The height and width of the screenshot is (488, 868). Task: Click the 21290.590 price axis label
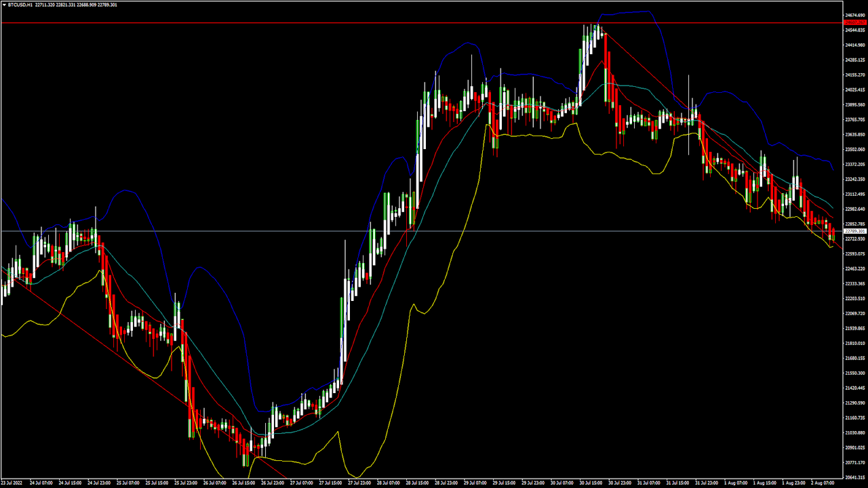[x=855, y=403]
